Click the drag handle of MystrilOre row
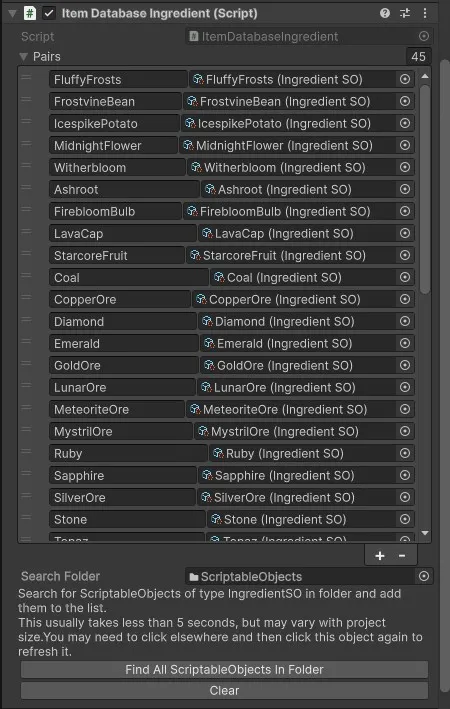This screenshot has width=450, height=709. 26,431
